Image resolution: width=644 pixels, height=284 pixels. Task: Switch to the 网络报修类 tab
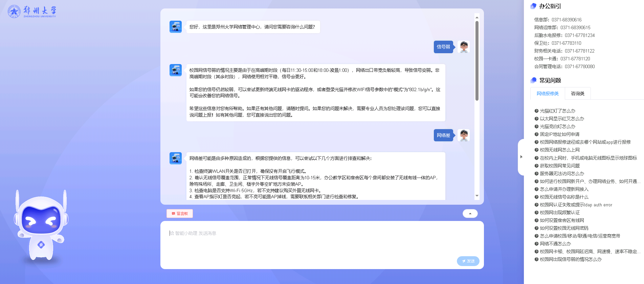pyautogui.click(x=548, y=94)
